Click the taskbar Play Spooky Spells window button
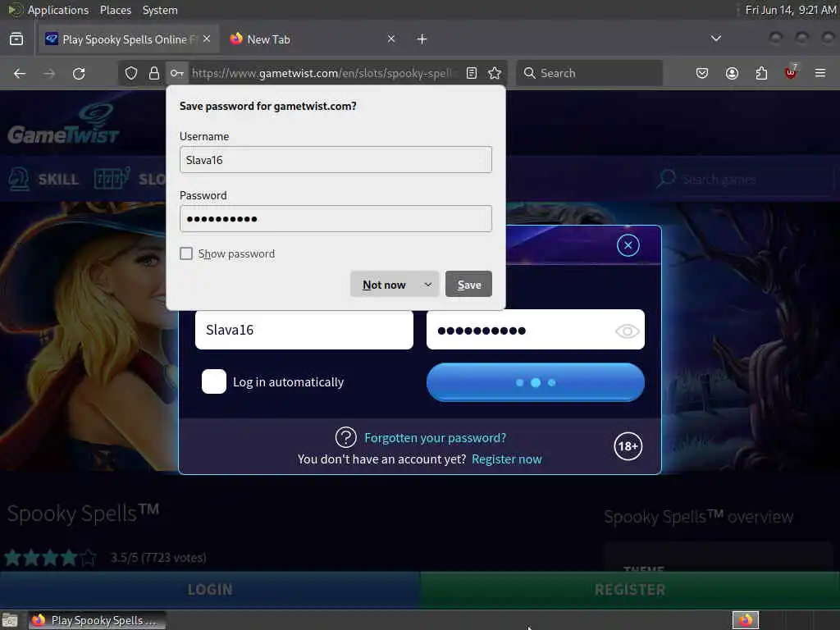This screenshot has width=840, height=630. 97,620
